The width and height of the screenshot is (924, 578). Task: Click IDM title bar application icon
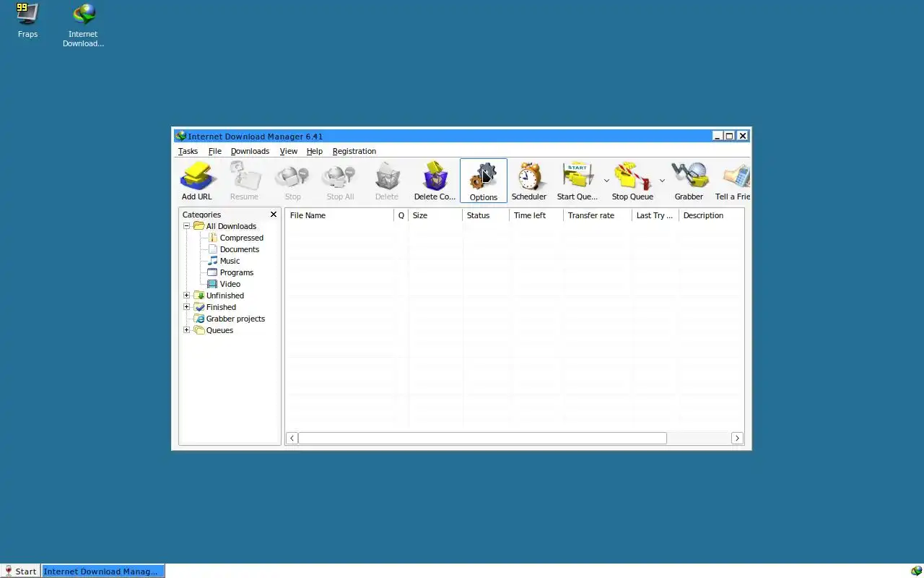point(180,136)
